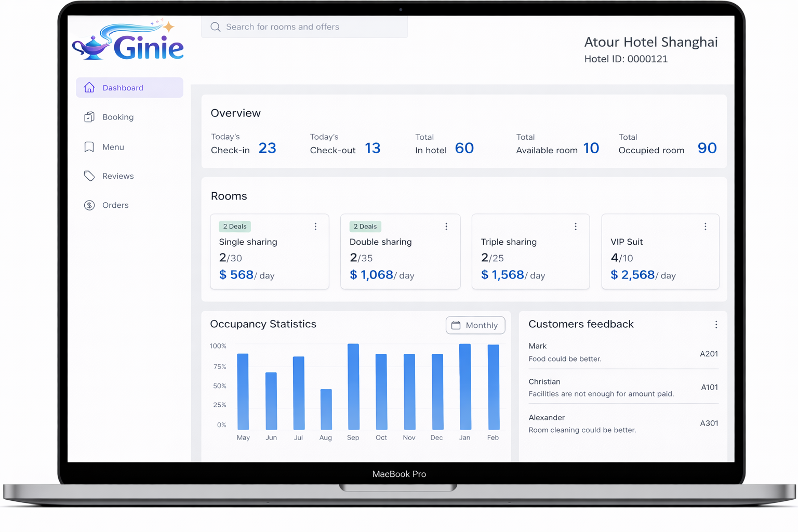Open the Reviews section in sidebar
The height and width of the screenshot is (532, 798).
tap(118, 176)
